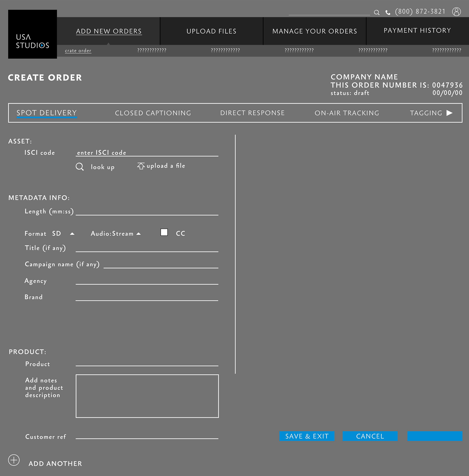469x476 pixels.
Task: Switch to Closed Captioning tab
Action: (153, 113)
